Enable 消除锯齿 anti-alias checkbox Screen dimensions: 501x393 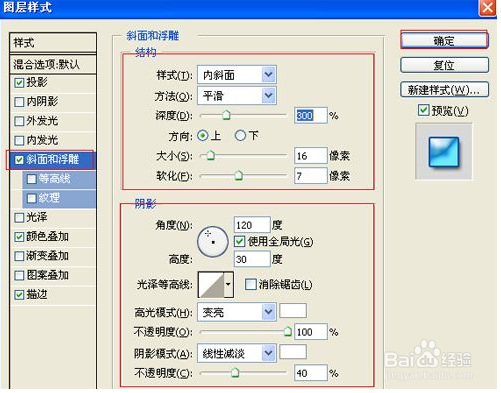tap(250, 285)
